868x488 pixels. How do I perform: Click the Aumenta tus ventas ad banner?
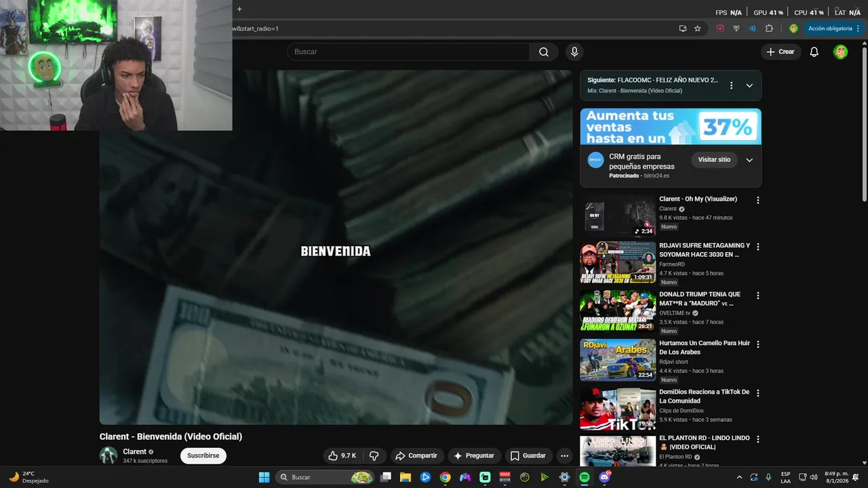tap(671, 127)
